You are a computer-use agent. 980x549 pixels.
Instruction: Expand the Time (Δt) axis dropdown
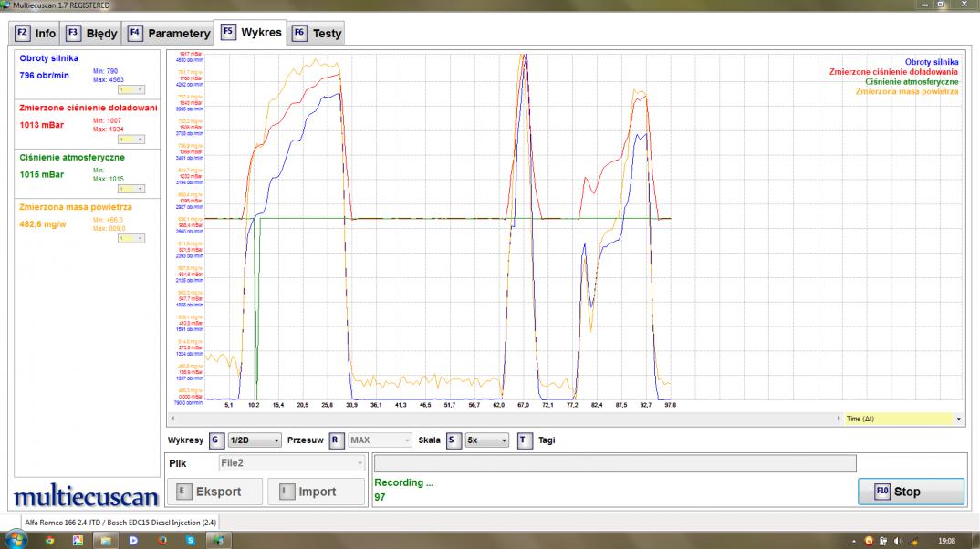pyautogui.click(x=958, y=419)
